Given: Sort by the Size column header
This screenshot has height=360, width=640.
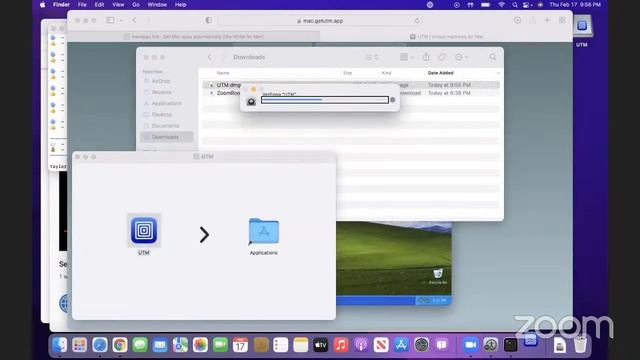Looking at the screenshot, I should [347, 73].
